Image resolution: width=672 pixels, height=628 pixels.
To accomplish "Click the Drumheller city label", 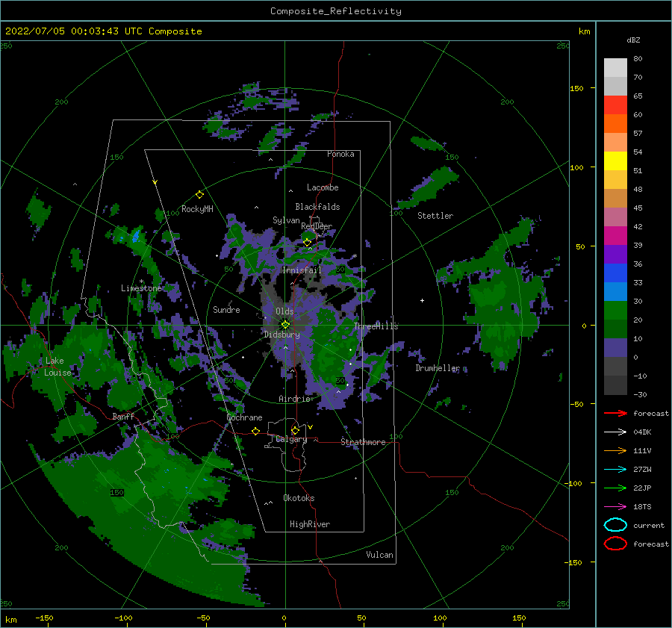I will click(438, 368).
